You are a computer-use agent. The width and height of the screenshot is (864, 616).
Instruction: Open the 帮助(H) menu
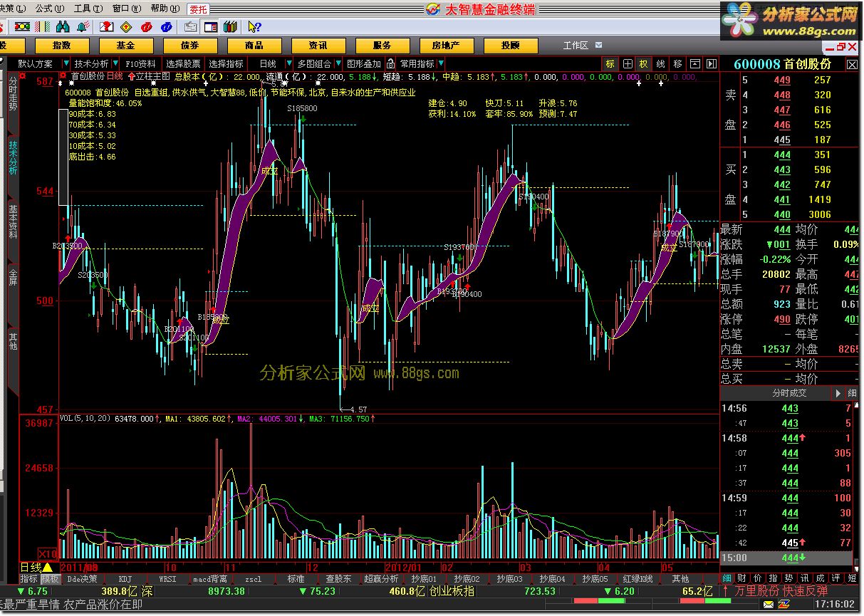(x=164, y=9)
